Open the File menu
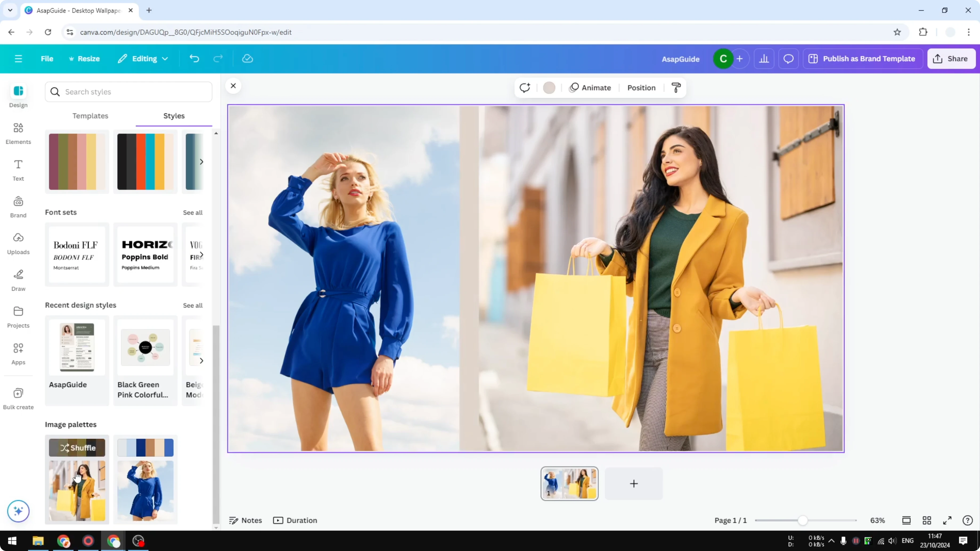Screen dimensions: 980x551 (x=47, y=59)
